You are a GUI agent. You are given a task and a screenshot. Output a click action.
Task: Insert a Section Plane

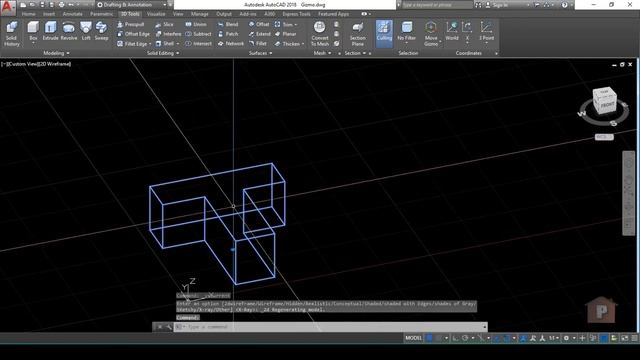358,33
